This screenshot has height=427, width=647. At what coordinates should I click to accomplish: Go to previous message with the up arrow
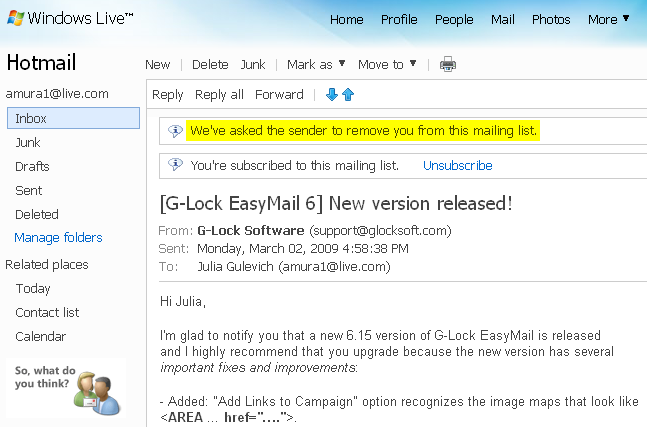[x=348, y=94]
